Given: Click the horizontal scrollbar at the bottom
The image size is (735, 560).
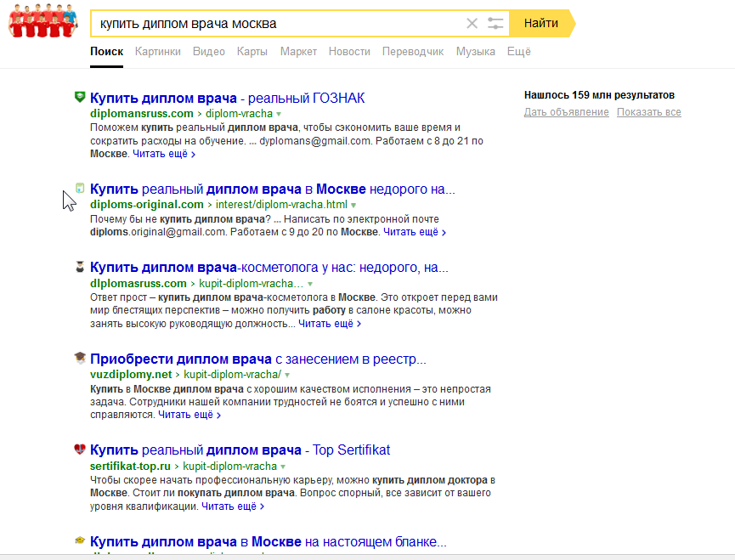Looking at the screenshot, I should pyautogui.click(x=367, y=557).
